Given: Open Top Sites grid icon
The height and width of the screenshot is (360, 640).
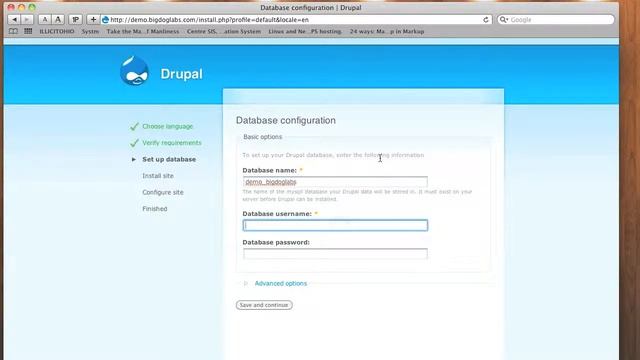Looking at the screenshot, I should pos(28,31).
